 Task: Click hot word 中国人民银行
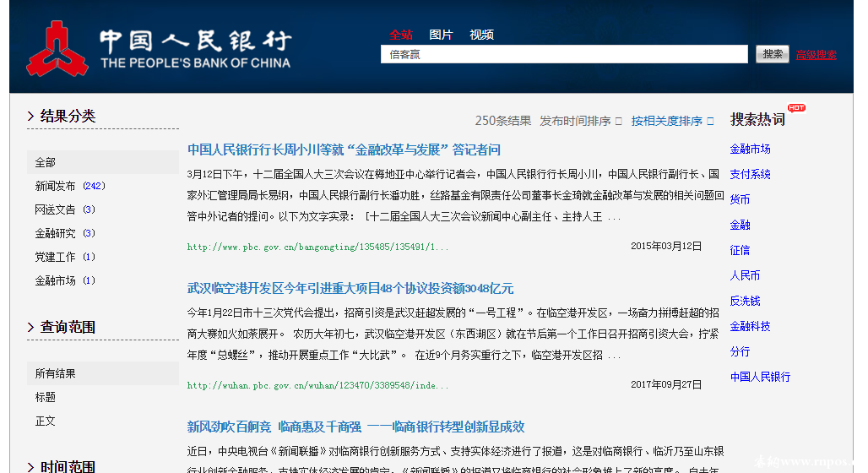760,378
